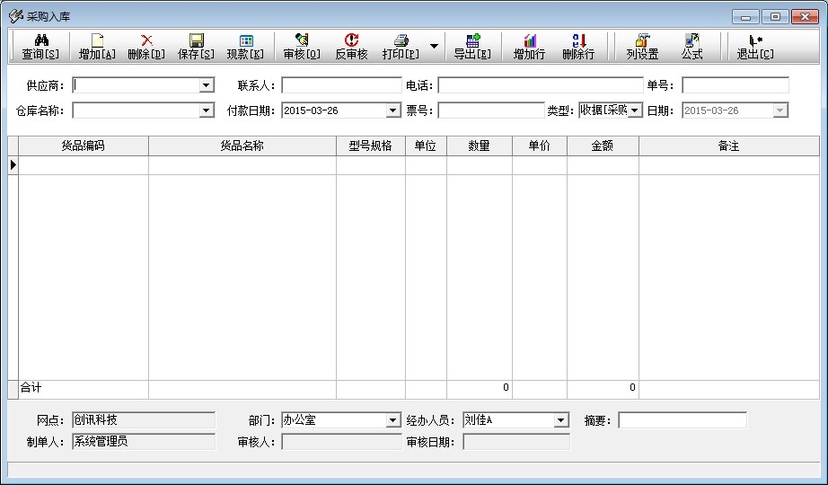Click the 货品编码 column header
828x485 pixels.
click(x=83, y=146)
